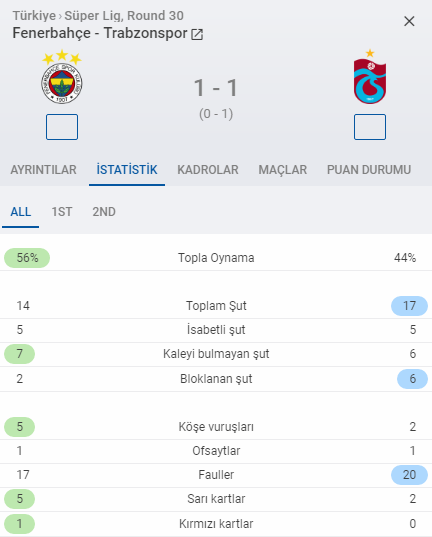This screenshot has height=537, width=432.
Task: Show 1ST half statistics
Action: click(62, 212)
